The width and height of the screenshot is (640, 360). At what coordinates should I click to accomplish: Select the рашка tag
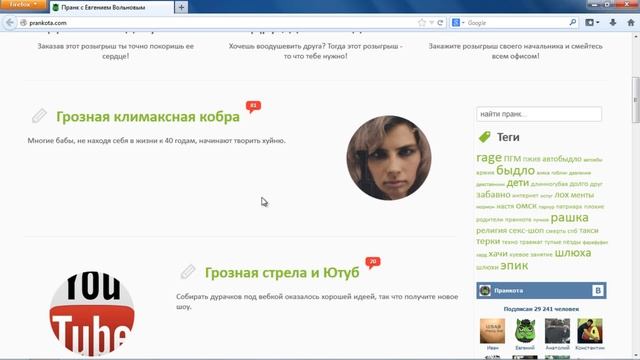pos(569,218)
